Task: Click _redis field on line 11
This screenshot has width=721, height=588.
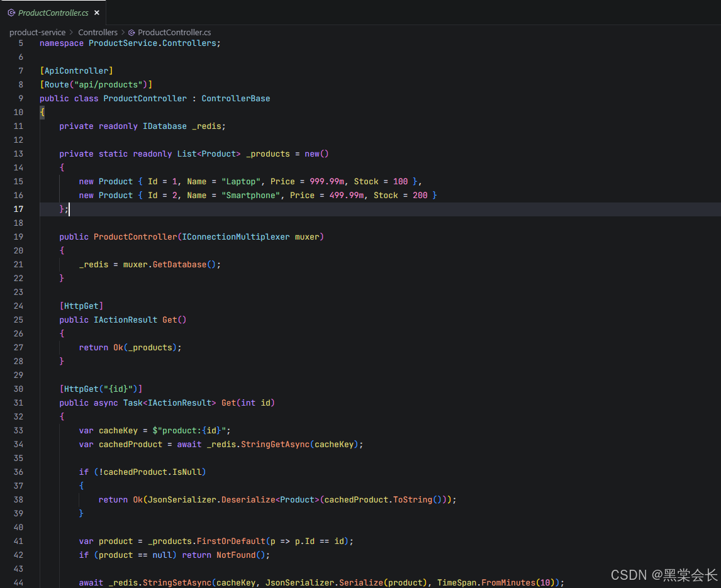Action: pos(206,126)
